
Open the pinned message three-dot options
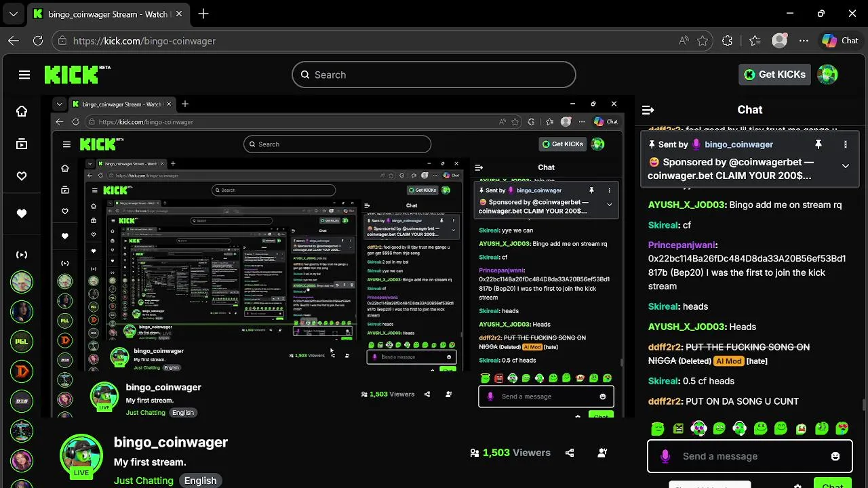(x=846, y=144)
